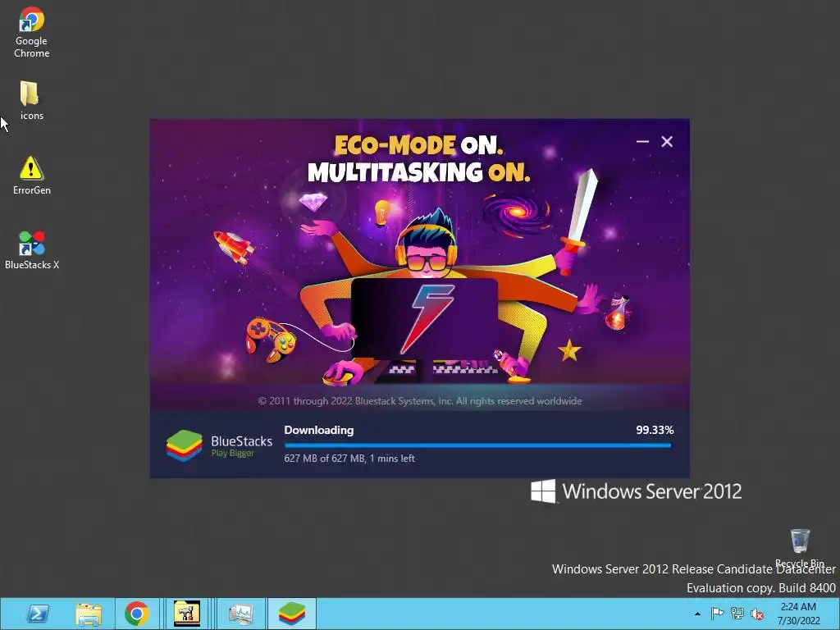Screen dimensions: 840x630
Task: Click the 99.33% progress text
Action: pyautogui.click(x=655, y=430)
